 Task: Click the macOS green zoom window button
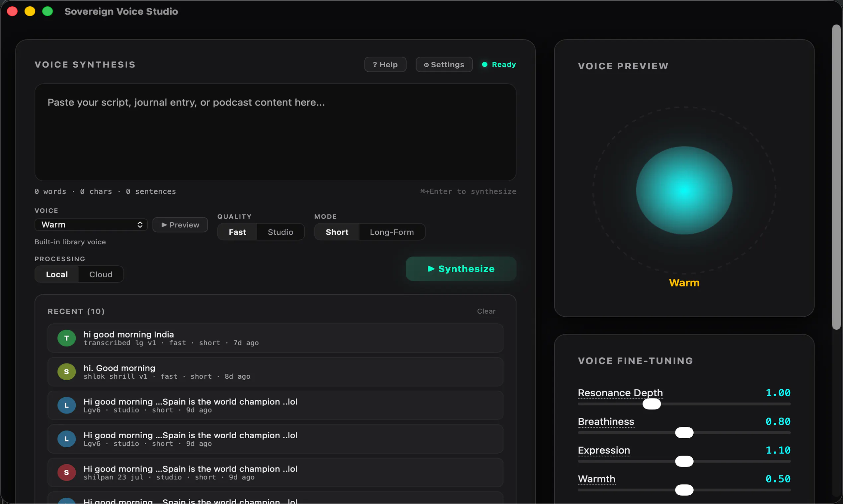pyautogui.click(x=47, y=11)
